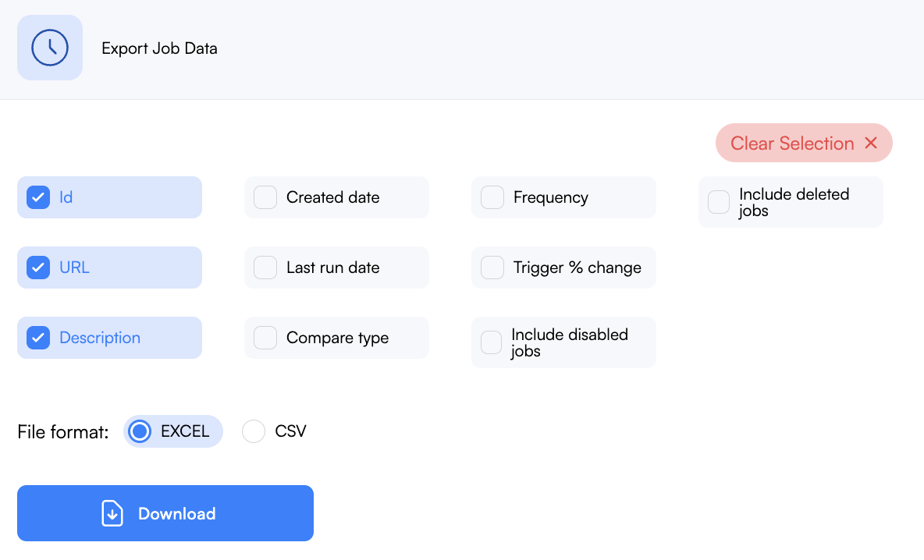Enable the Frequency checkbox
Viewport: 924px width, 560px height.
pos(492,197)
